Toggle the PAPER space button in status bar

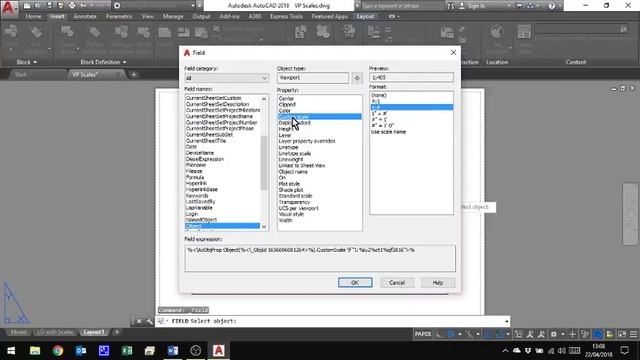pos(423,334)
